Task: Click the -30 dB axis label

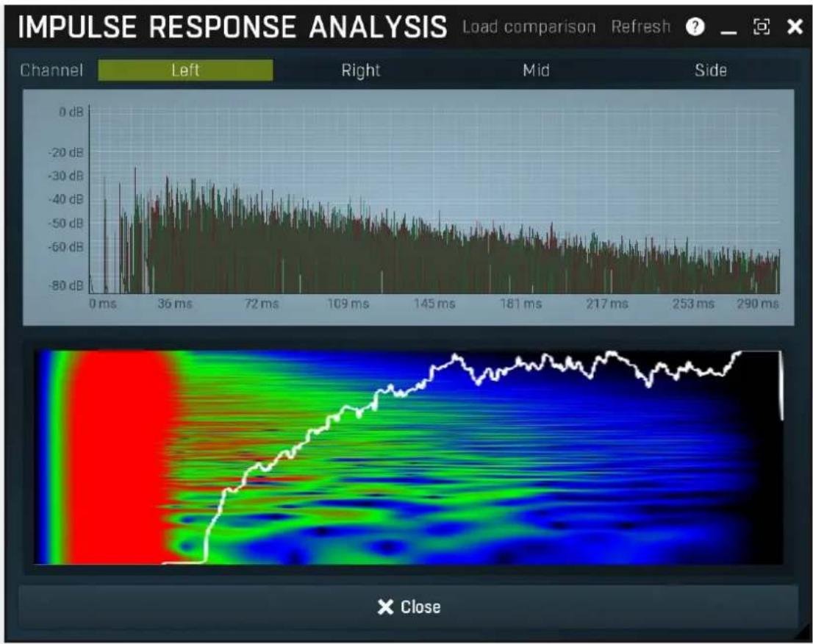Action: click(66, 176)
